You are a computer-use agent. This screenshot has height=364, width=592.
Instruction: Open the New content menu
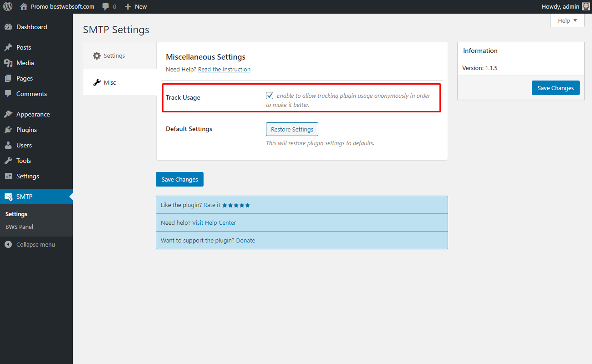136,6
